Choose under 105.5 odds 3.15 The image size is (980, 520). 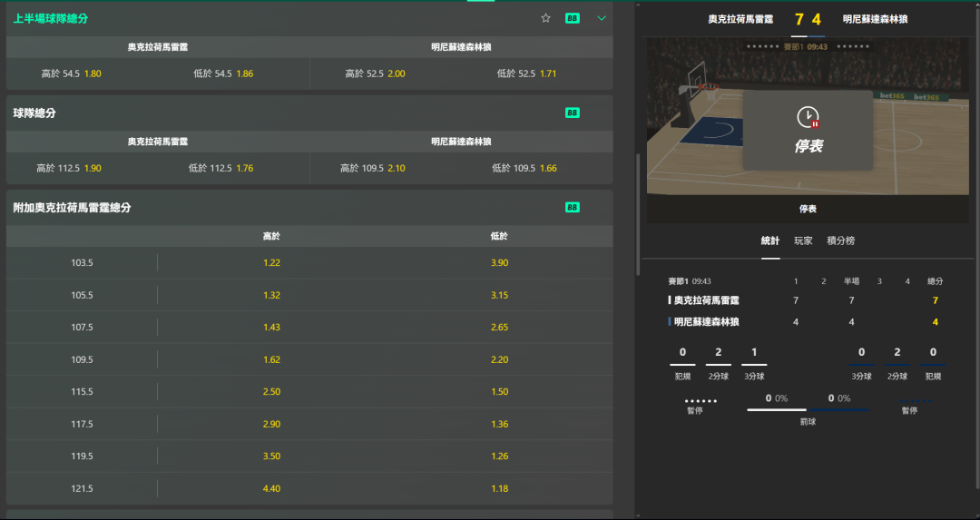coord(499,295)
